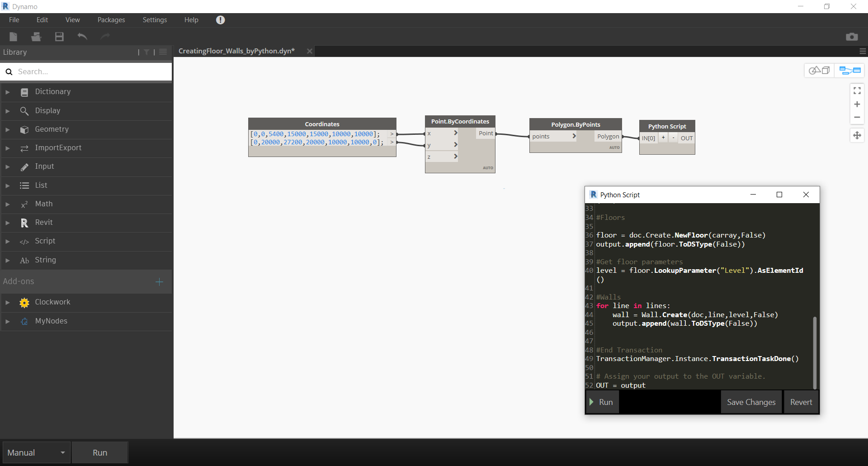
Task: Create a new file using the toolbar icon
Action: (x=14, y=37)
